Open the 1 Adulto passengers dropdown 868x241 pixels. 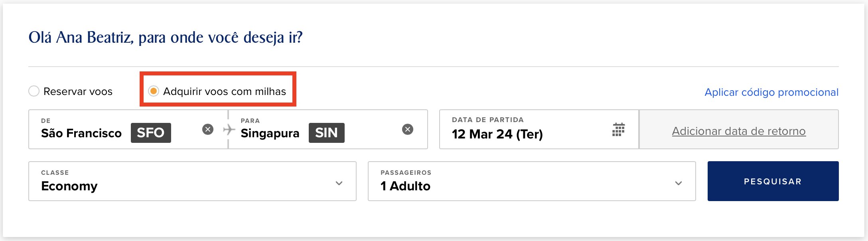click(532, 181)
